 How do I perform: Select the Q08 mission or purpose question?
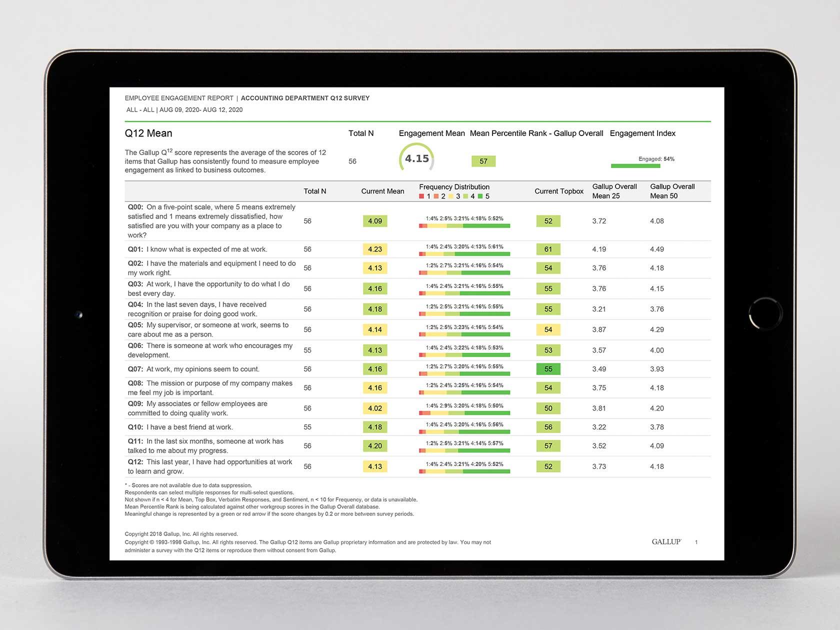(210, 387)
